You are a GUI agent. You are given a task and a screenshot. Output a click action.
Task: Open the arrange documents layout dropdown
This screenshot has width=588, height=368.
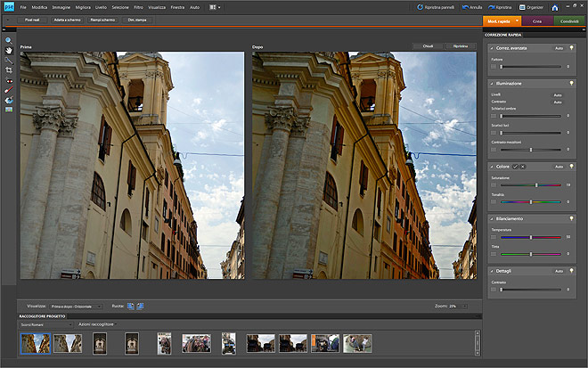[x=215, y=7]
